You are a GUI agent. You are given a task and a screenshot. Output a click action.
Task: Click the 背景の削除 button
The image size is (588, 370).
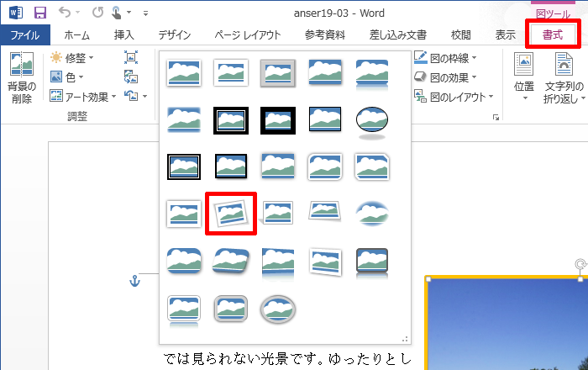click(22, 77)
